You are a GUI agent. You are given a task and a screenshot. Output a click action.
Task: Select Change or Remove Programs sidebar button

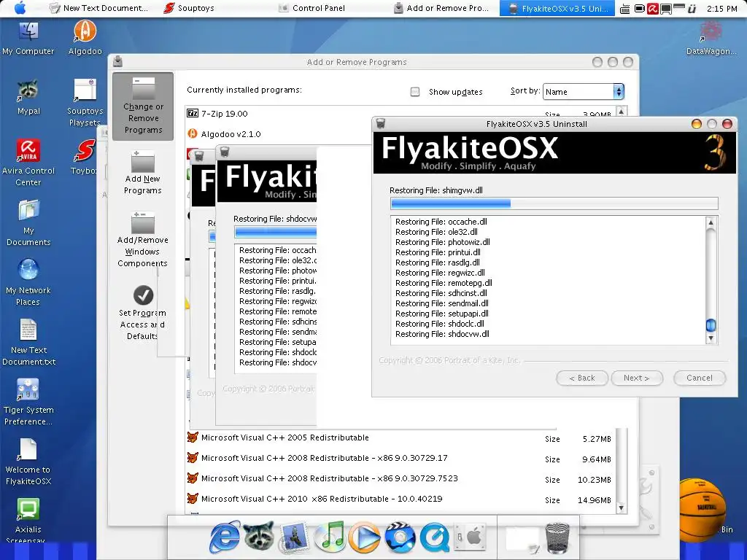(x=143, y=106)
